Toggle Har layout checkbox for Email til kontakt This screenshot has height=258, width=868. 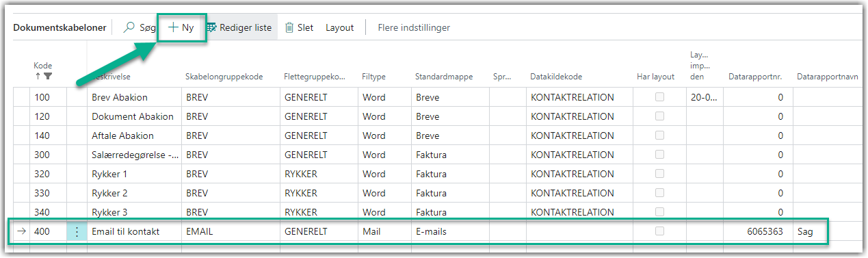coord(659,231)
